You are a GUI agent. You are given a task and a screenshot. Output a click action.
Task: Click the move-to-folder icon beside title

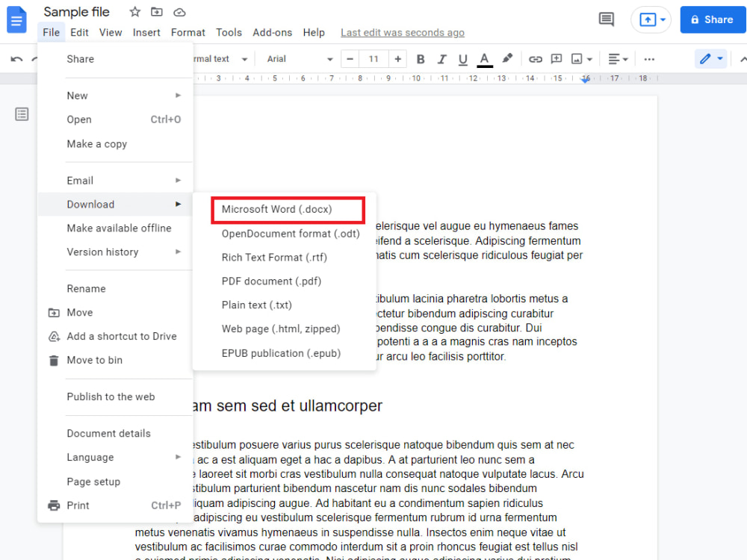pos(157,12)
